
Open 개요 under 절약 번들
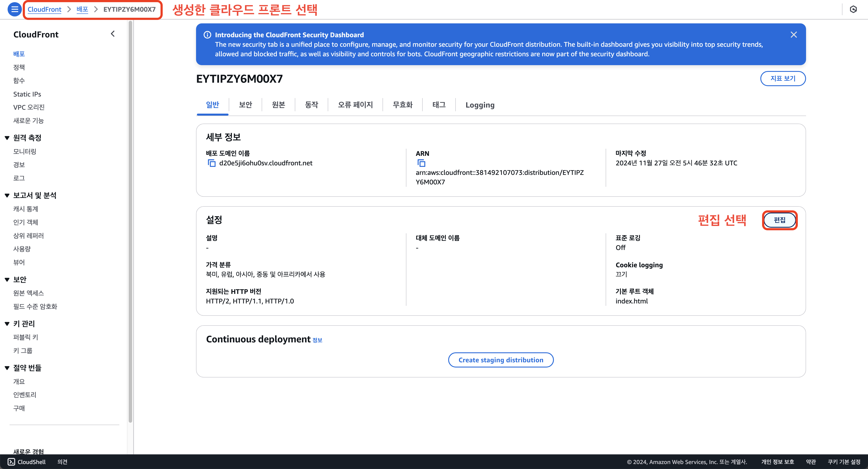point(19,382)
